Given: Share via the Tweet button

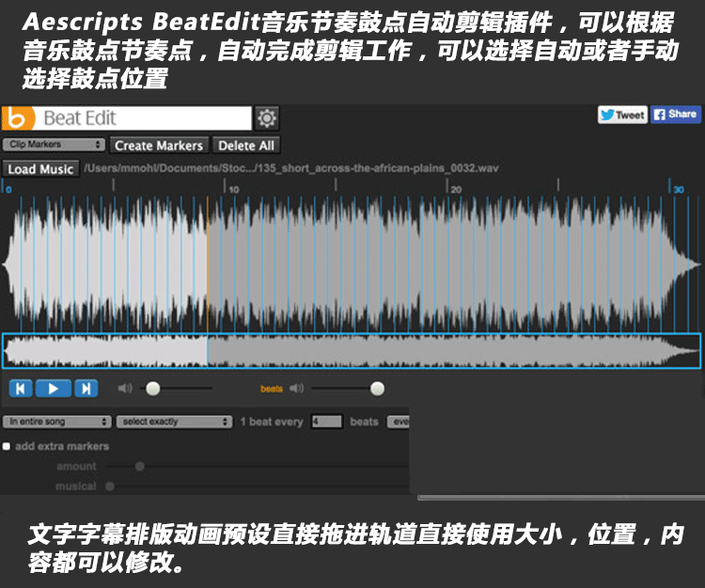Looking at the screenshot, I should click(x=622, y=115).
